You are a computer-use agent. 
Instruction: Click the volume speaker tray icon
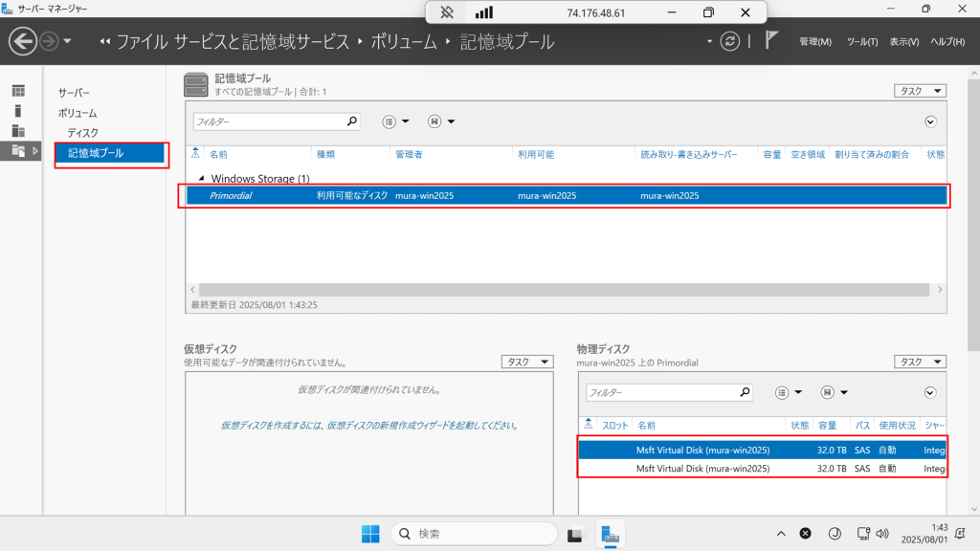tap(881, 534)
